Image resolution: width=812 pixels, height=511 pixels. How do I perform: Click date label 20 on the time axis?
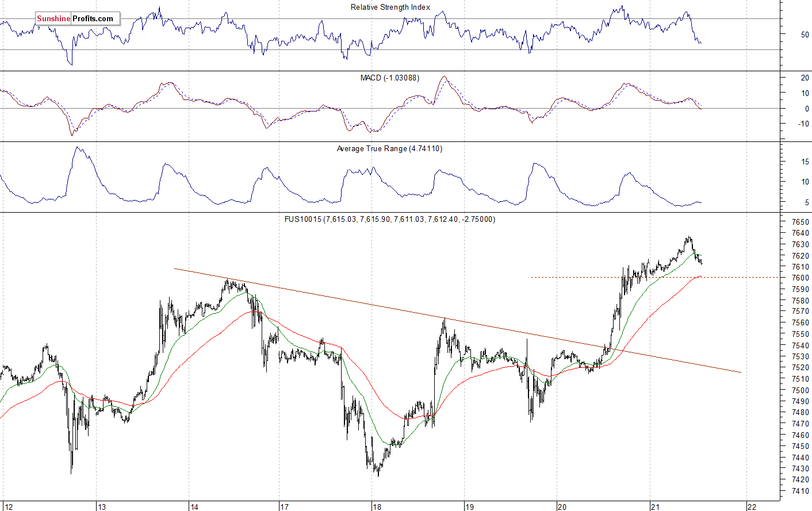(562, 507)
